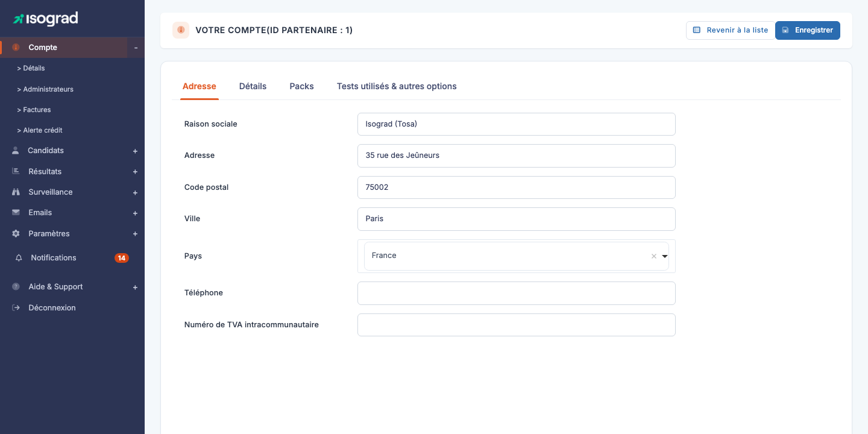Image resolution: width=868 pixels, height=434 pixels.
Task: Click the Paramètres sidebar label
Action: pos(49,234)
